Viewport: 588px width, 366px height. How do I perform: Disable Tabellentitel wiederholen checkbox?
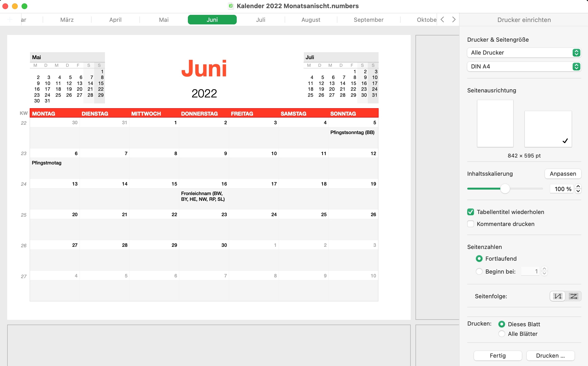tap(471, 212)
